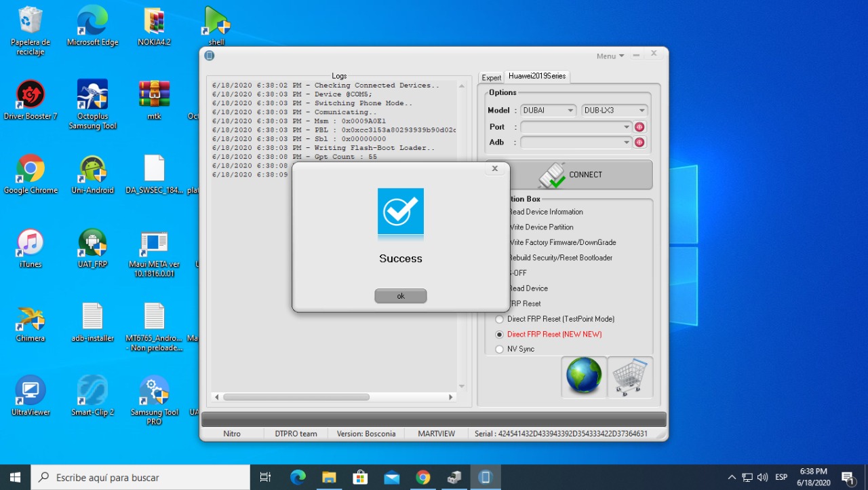Click the taskbar search box
Image resolution: width=868 pixels, height=490 pixels.
click(141, 477)
